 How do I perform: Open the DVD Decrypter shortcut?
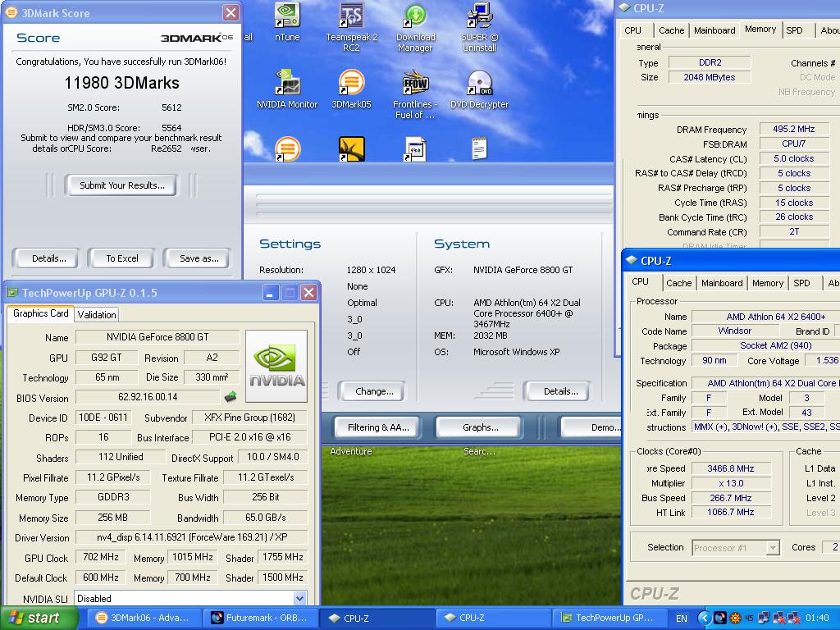coord(479,89)
